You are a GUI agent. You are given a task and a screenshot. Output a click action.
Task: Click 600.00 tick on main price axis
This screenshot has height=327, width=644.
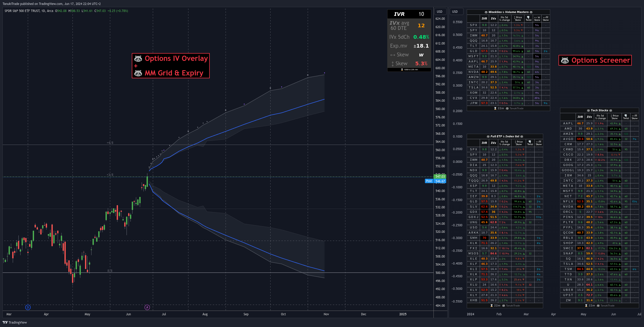pos(440,68)
